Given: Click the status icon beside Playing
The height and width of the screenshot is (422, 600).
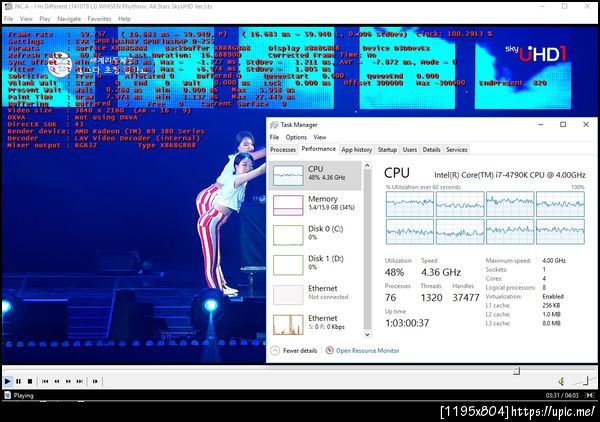Looking at the screenshot, I should click(7, 395).
